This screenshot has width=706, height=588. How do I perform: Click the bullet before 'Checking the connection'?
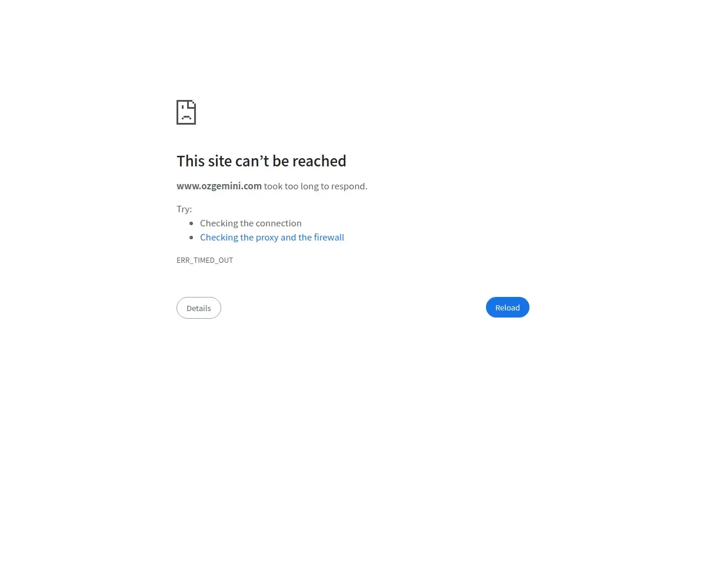[x=191, y=223]
